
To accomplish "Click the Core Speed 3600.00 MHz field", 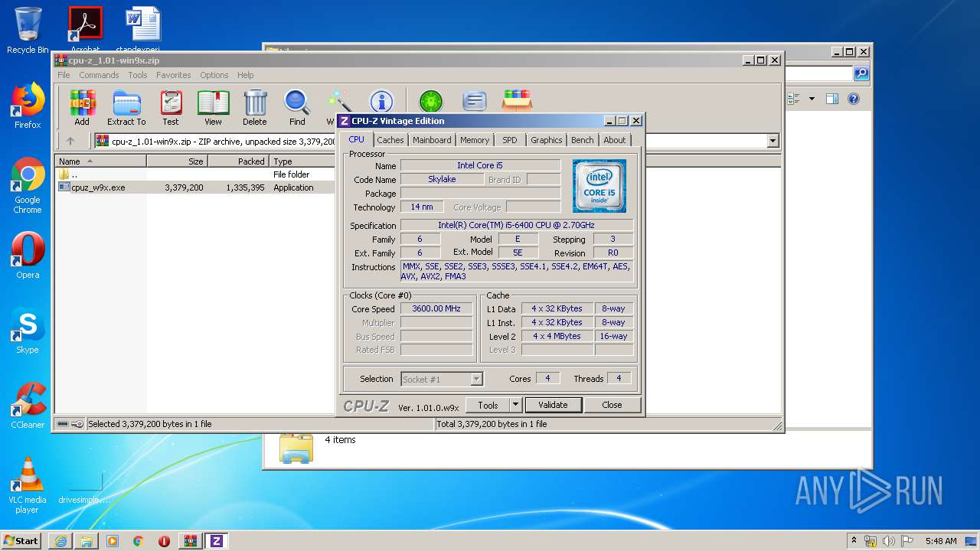I will [436, 309].
